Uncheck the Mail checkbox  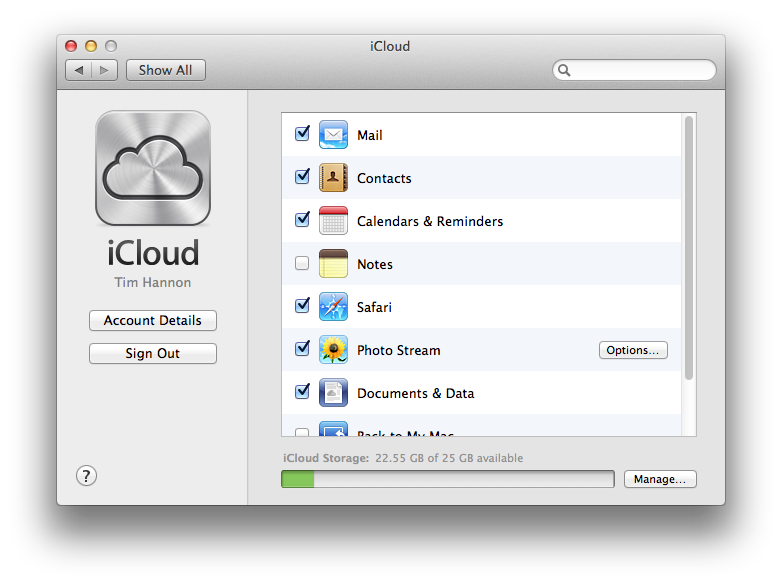[302, 134]
